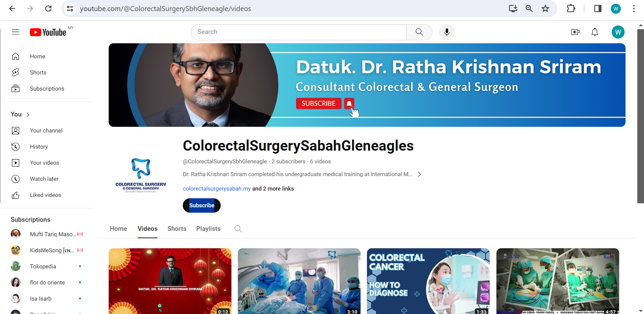Click the browser address bar URL
The image size is (644, 314).
click(165, 8)
